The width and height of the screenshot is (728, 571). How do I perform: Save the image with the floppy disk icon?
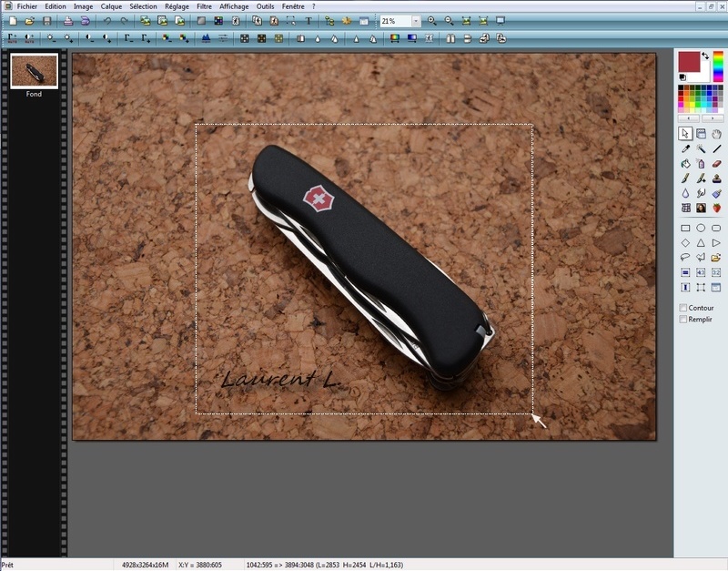pos(46,21)
